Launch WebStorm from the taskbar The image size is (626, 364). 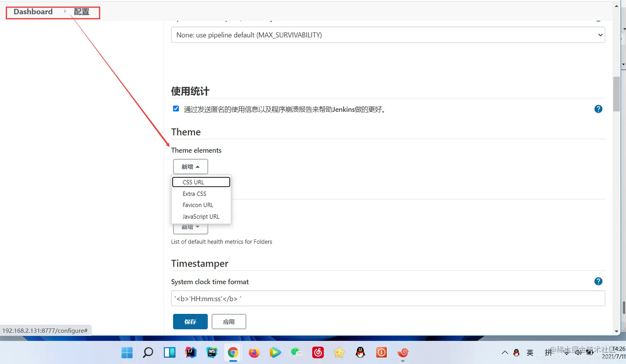click(212, 352)
